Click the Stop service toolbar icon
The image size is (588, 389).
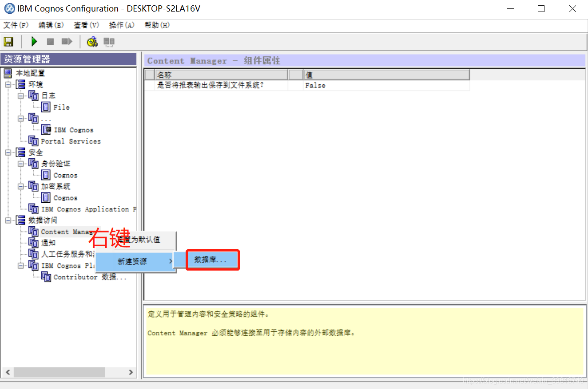[50, 42]
